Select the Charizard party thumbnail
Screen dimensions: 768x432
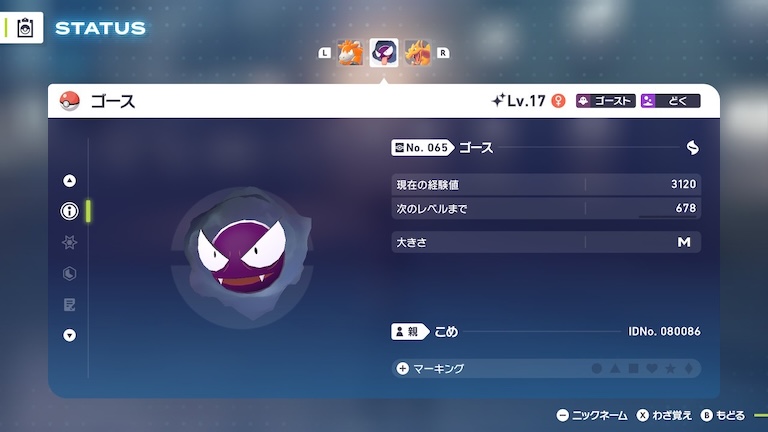[418, 52]
